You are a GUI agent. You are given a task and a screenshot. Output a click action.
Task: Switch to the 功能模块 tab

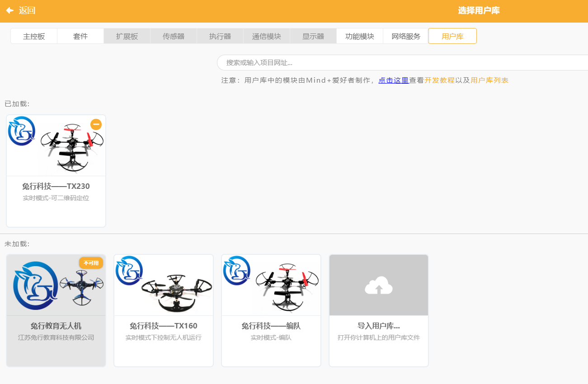click(x=360, y=36)
